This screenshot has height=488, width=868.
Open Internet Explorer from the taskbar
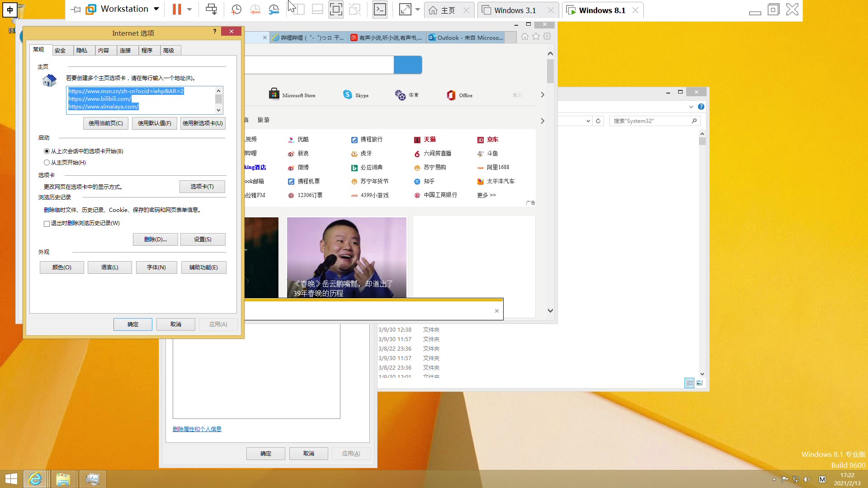(x=35, y=479)
